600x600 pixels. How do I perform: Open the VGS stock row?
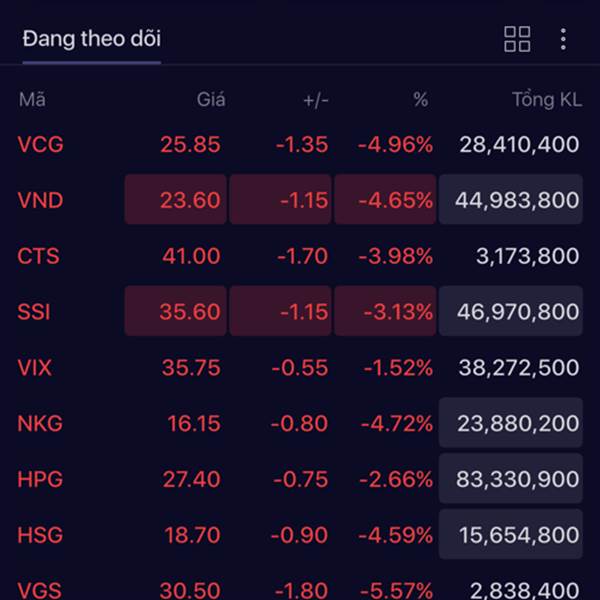(300, 589)
